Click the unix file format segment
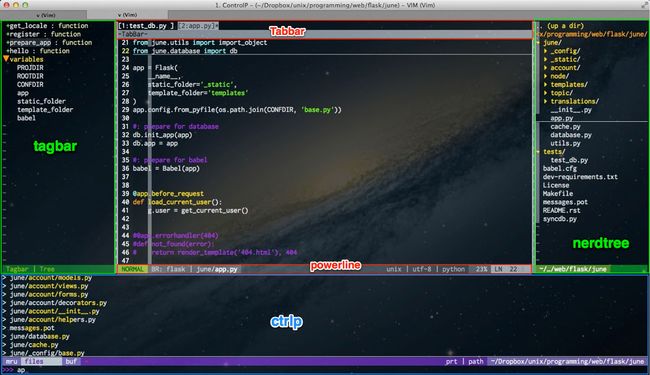Image resolution: width=650 pixels, height=375 pixels. coord(394,269)
